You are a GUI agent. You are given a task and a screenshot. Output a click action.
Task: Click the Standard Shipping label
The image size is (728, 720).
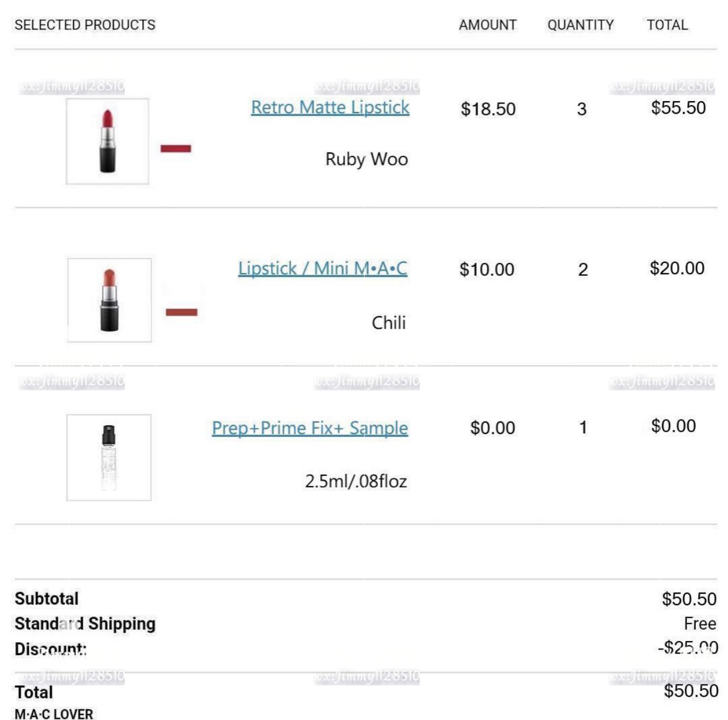coord(85,624)
